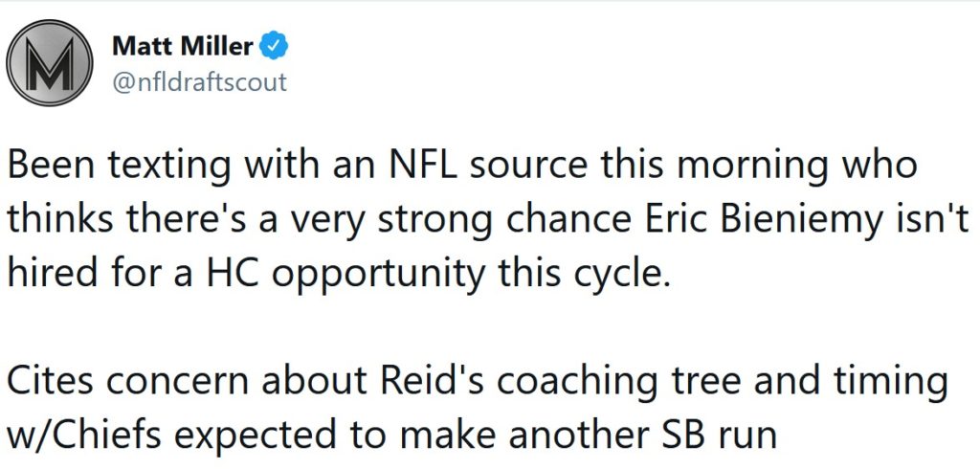Open Matt Miller's circular M profile avatar

click(x=50, y=62)
